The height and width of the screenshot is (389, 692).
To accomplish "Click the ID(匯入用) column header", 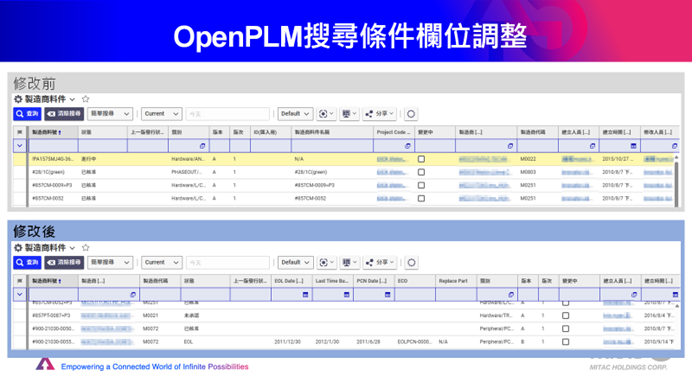I will [271, 132].
